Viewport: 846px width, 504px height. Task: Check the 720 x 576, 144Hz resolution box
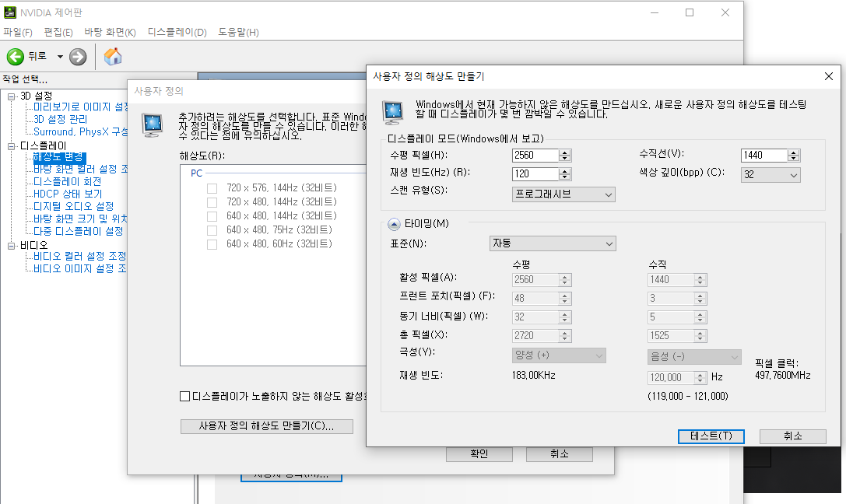[x=212, y=188]
